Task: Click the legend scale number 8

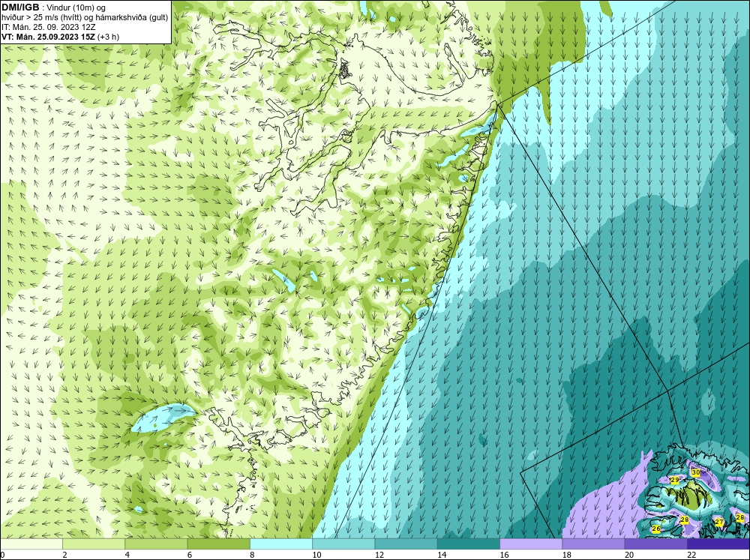Action: 252,555
